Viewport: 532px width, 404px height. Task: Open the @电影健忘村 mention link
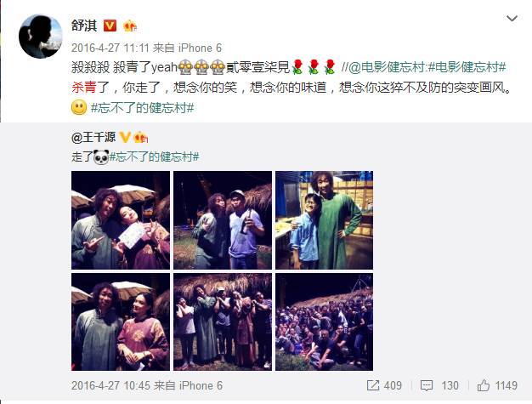(387, 67)
